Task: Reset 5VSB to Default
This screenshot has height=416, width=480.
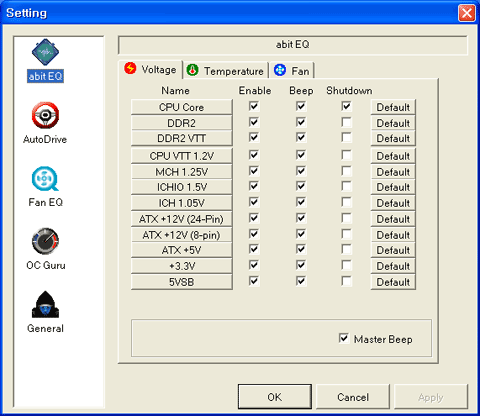Action: 393,282
